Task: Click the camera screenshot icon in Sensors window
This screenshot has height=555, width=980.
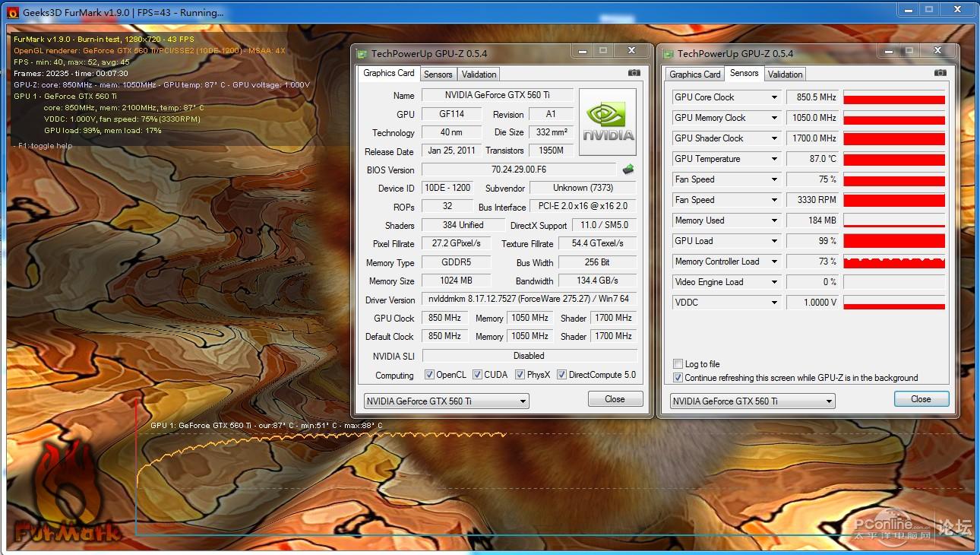Action: (x=940, y=73)
